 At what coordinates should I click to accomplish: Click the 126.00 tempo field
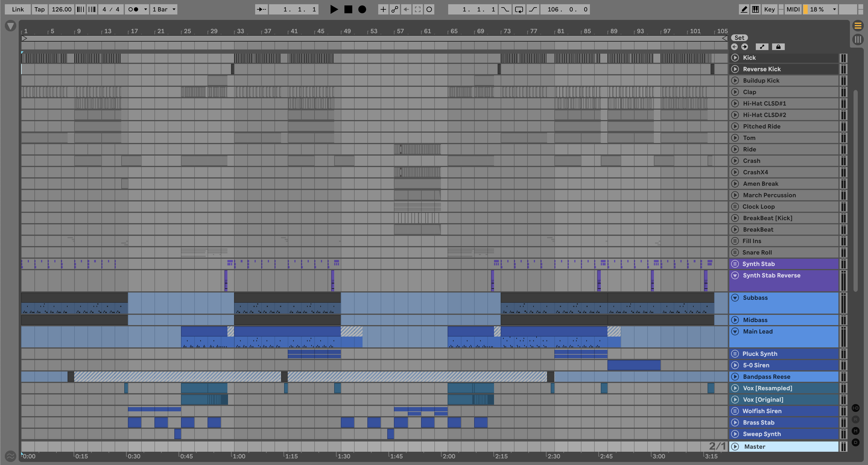pyautogui.click(x=61, y=9)
